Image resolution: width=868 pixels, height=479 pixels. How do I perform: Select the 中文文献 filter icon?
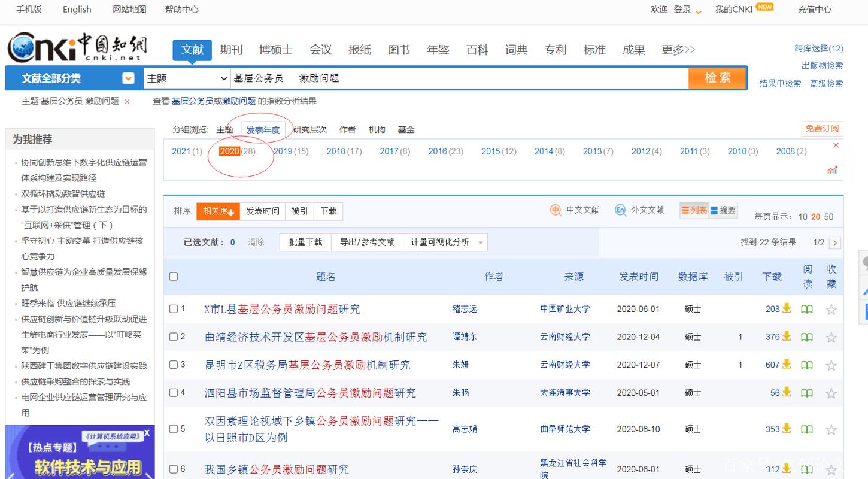pyautogui.click(x=556, y=210)
